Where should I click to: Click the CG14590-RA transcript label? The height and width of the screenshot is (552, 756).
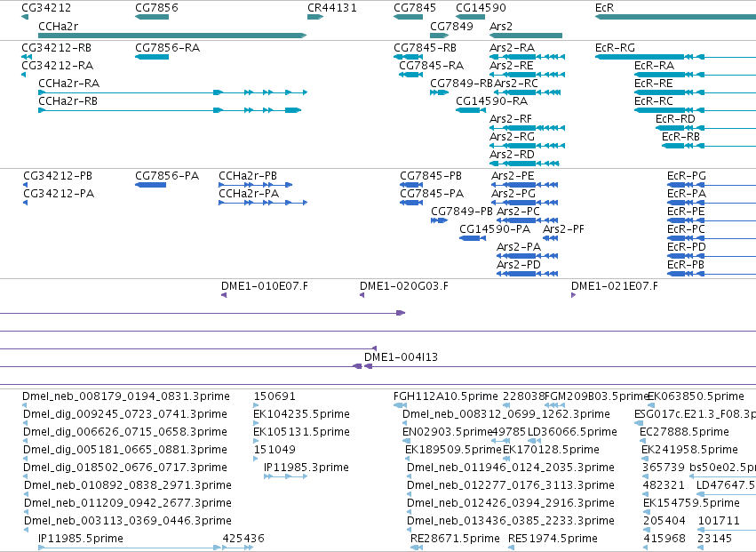492,100
